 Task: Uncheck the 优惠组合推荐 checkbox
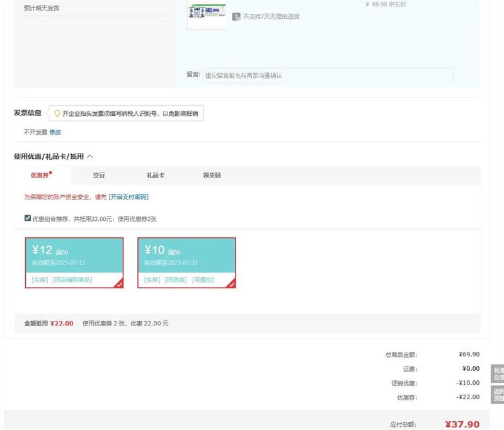pos(27,218)
